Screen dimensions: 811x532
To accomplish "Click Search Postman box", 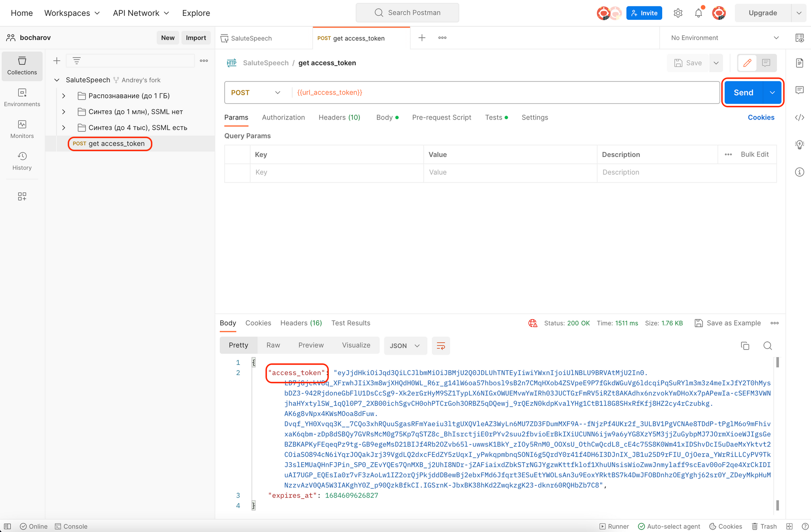I will (x=407, y=13).
